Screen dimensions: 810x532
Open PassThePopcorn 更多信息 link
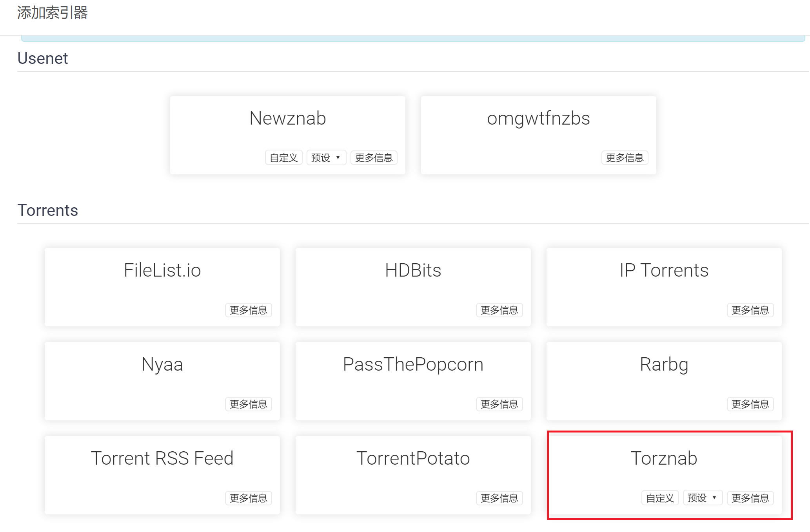[499, 404]
